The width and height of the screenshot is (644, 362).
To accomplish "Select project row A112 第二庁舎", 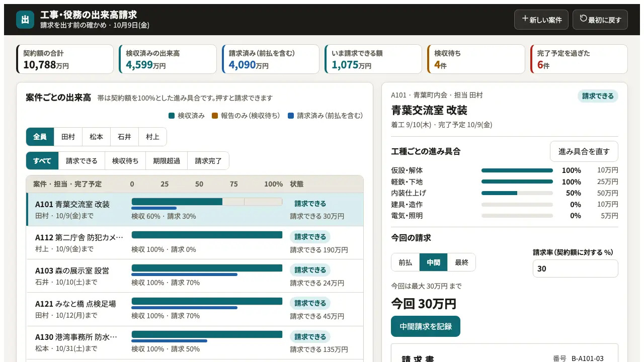I will [x=195, y=243].
